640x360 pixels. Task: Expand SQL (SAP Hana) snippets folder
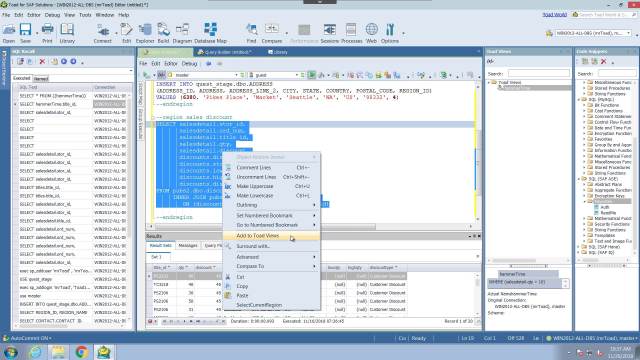[x=579, y=247]
